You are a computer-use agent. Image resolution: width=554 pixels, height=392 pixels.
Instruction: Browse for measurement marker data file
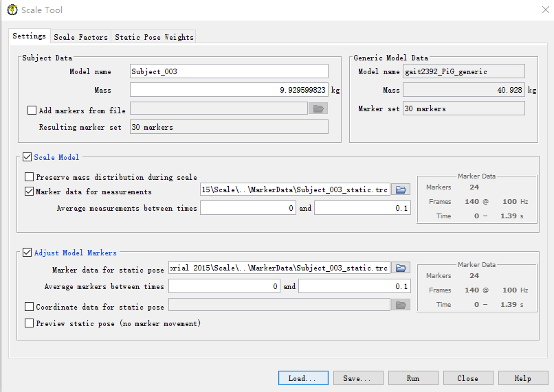[401, 189]
